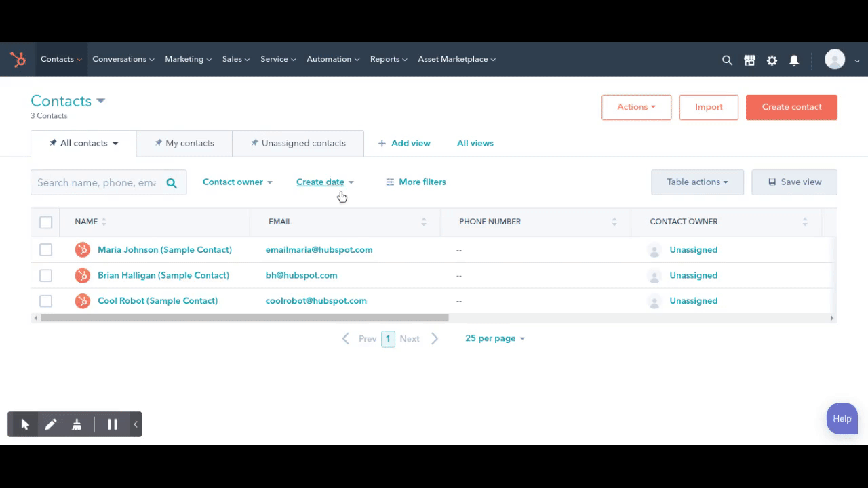Click the HubSpot sprocket logo

pos(18,60)
